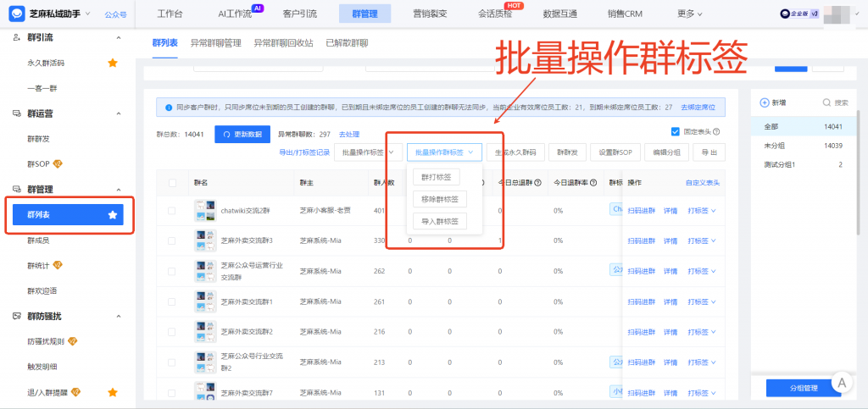Image resolution: width=868 pixels, height=409 pixels.
Task: Click the 去绑定席位 link
Action: click(698, 108)
